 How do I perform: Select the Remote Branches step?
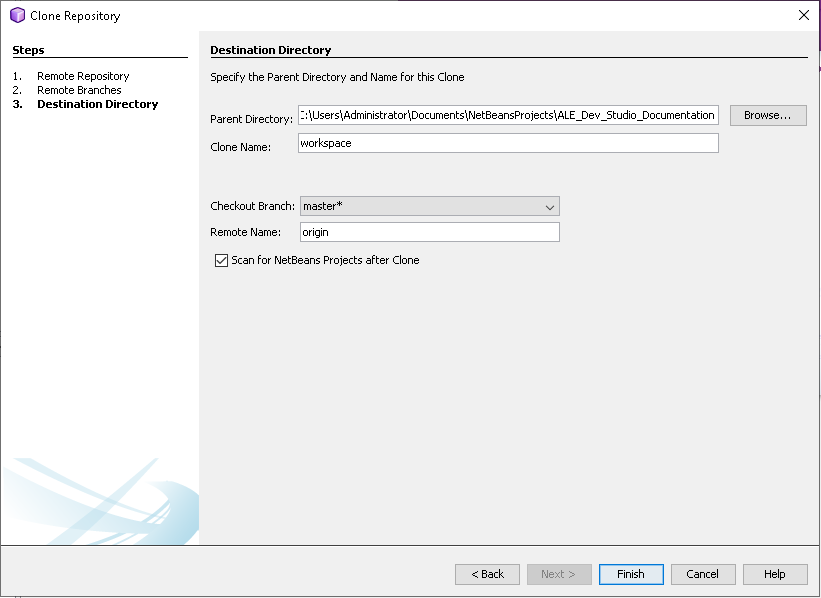point(79,90)
